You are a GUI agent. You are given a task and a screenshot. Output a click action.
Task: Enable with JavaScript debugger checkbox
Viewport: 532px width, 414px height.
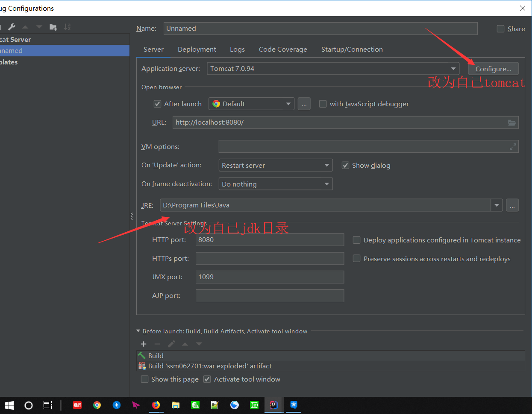click(x=323, y=104)
